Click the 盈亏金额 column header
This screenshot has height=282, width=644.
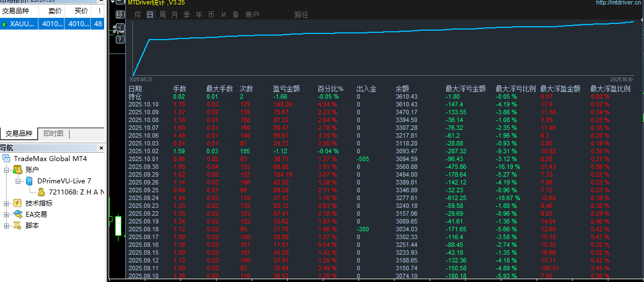(286, 89)
